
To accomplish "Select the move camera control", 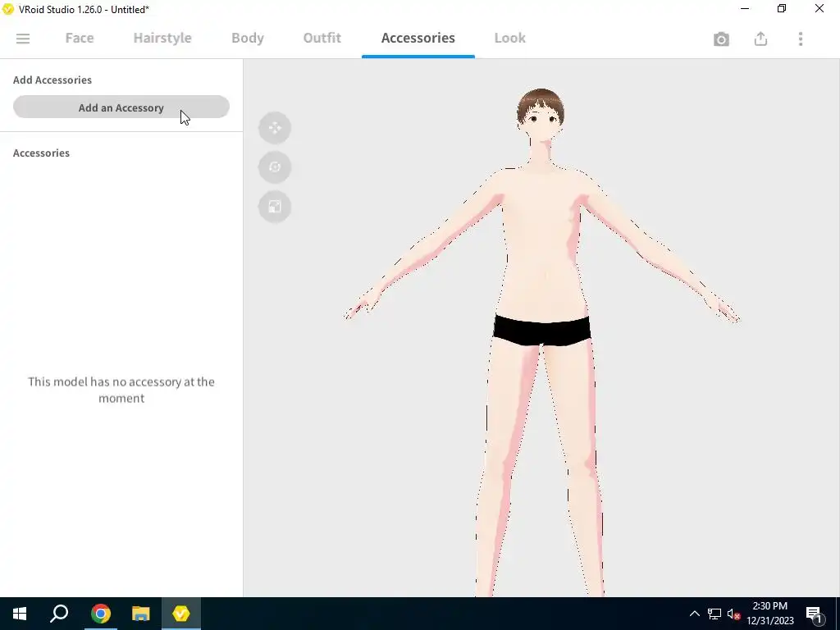I will (x=275, y=128).
